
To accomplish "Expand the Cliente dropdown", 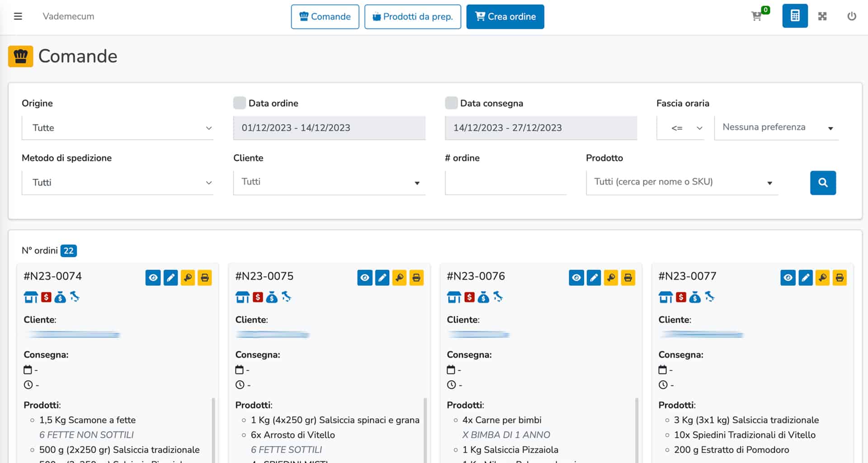I will point(329,182).
